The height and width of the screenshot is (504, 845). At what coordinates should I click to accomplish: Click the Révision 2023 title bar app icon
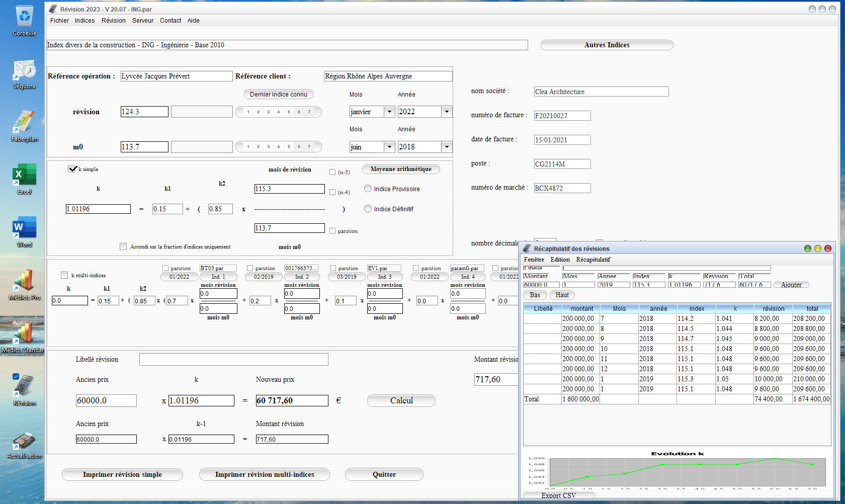[53, 9]
